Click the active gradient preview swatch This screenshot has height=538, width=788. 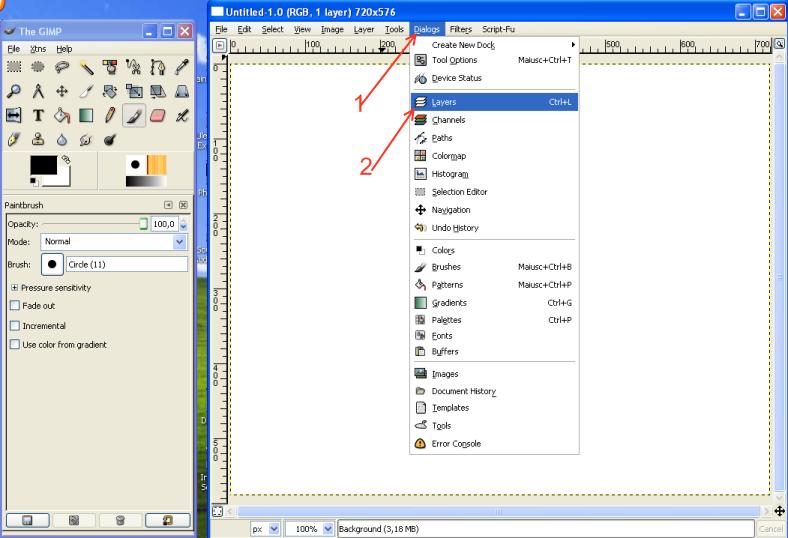point(146,181)
